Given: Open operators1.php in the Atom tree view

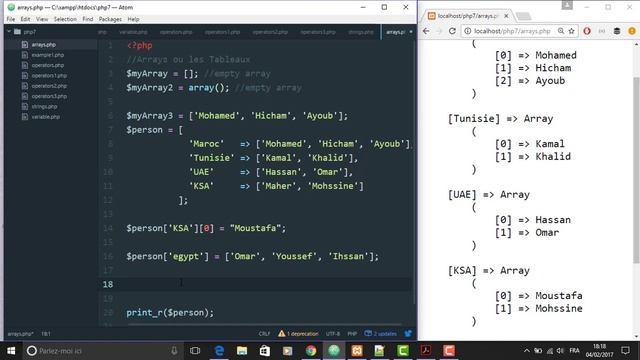Looking at the screenshot, I should [x=49, y=76].
